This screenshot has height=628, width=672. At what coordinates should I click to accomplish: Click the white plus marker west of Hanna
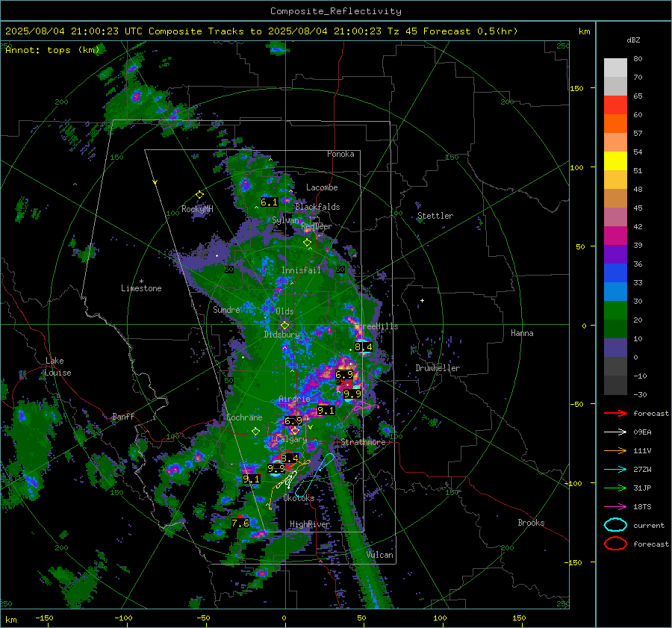coord(422,300)
